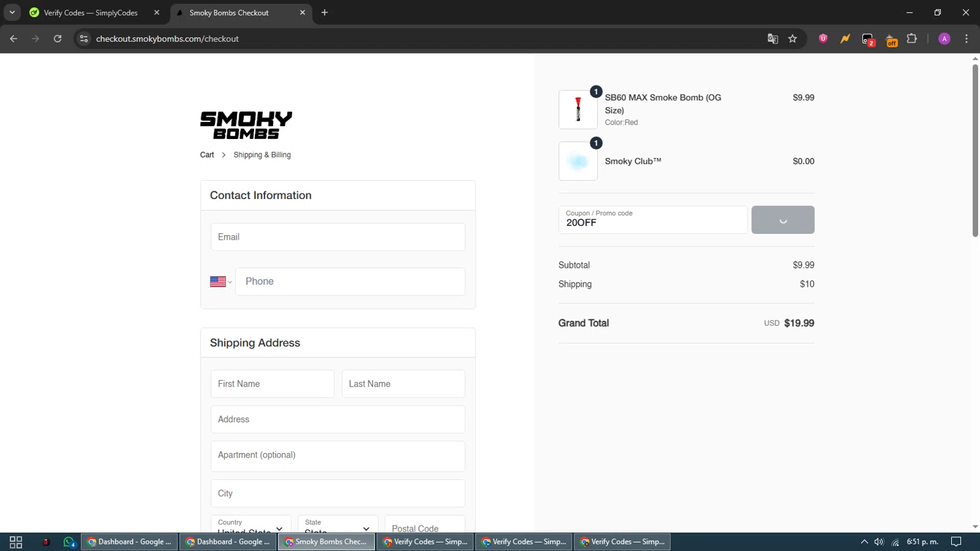
Task: Show hidden system tray icons
Action: tap(864, 542)
